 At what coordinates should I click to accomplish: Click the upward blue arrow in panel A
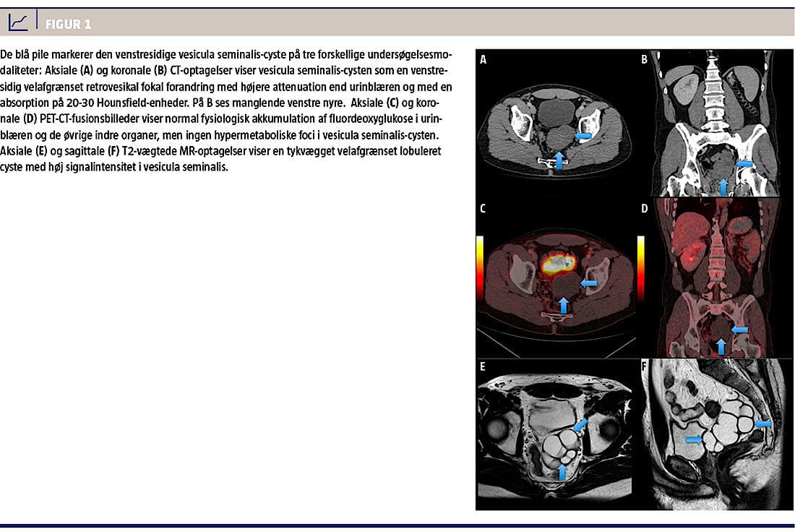coord(559,159)
